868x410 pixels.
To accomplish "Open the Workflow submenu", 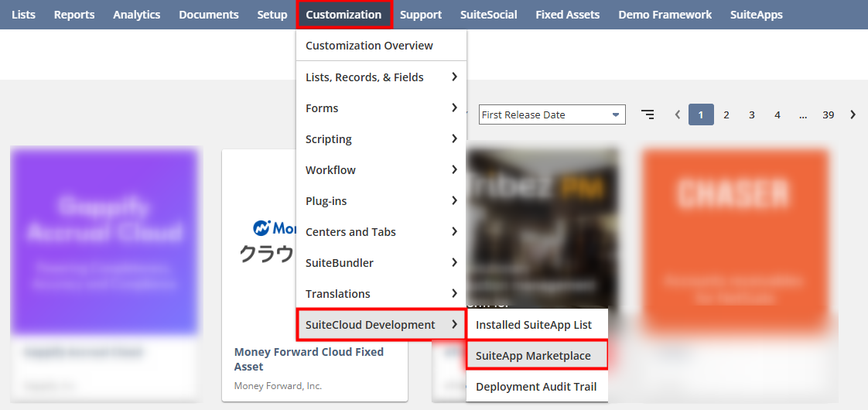I will (x=381, y=170).
